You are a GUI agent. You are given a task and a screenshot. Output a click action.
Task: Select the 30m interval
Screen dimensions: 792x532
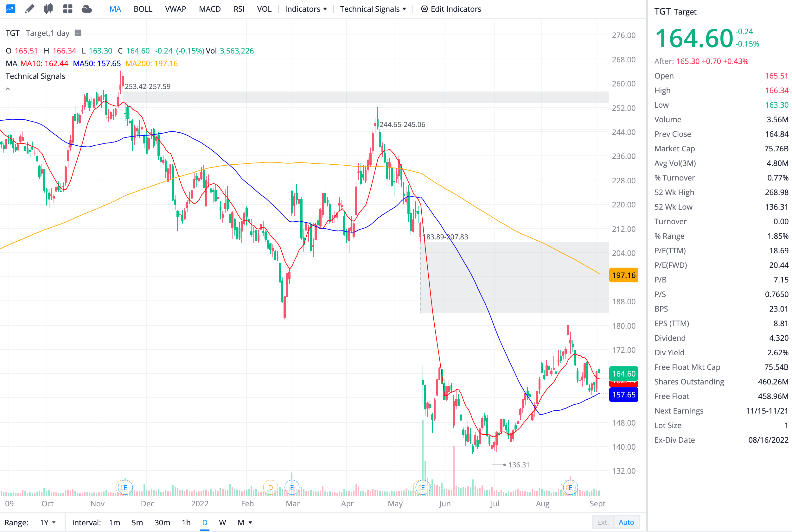pos(162,522)
